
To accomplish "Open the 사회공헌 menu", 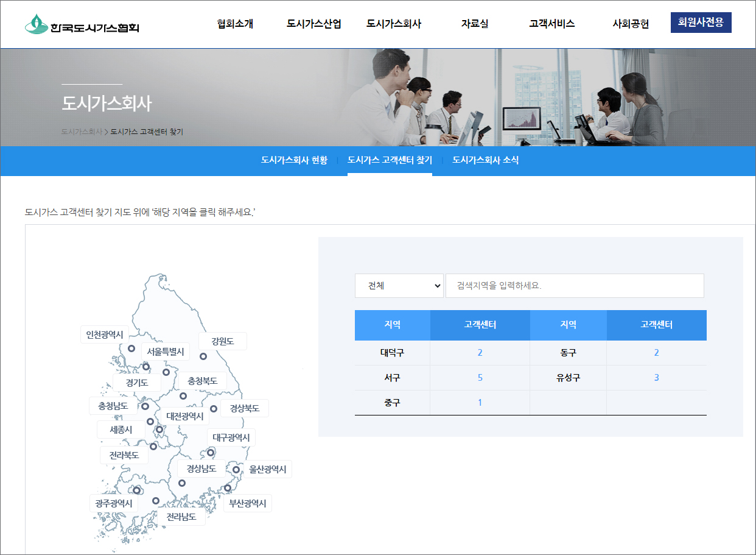I will (631, 24).
